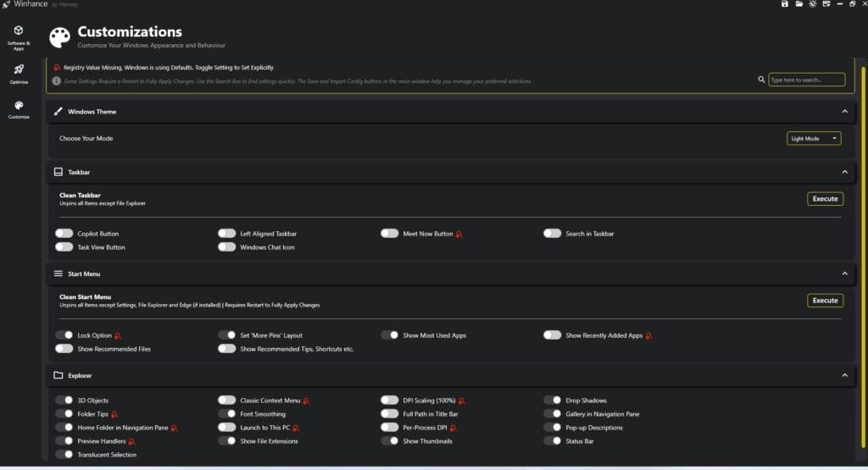This screenshot has height=470, width=868.
Task: Click the Windows Theme section header
Action: (92, 111)
